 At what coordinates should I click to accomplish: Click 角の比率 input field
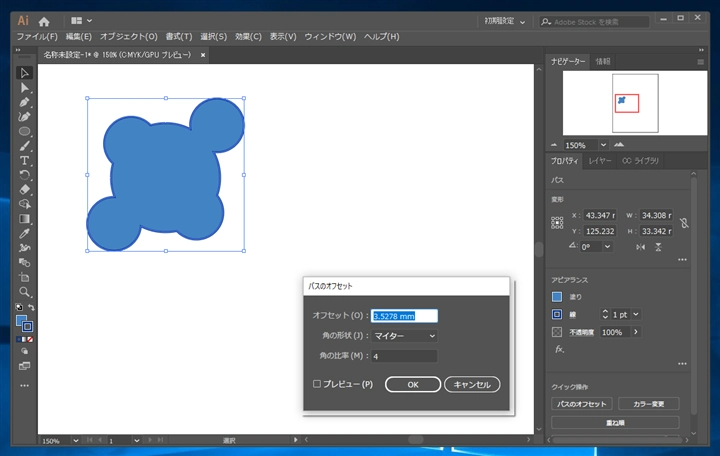[x=404, y=356]
